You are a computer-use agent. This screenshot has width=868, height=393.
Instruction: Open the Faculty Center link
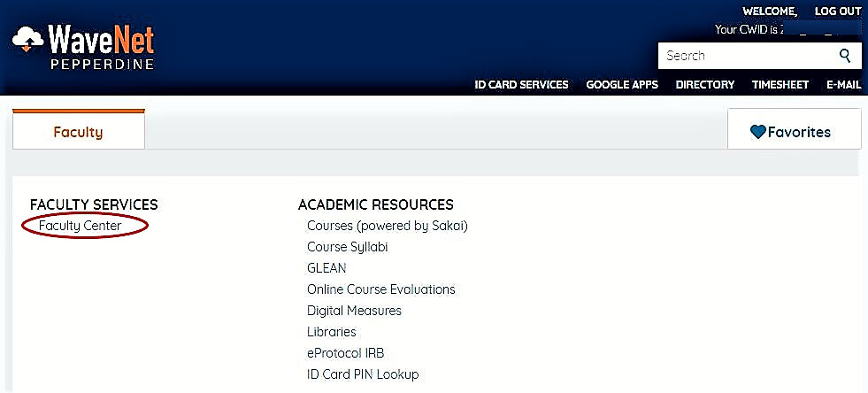81,226
